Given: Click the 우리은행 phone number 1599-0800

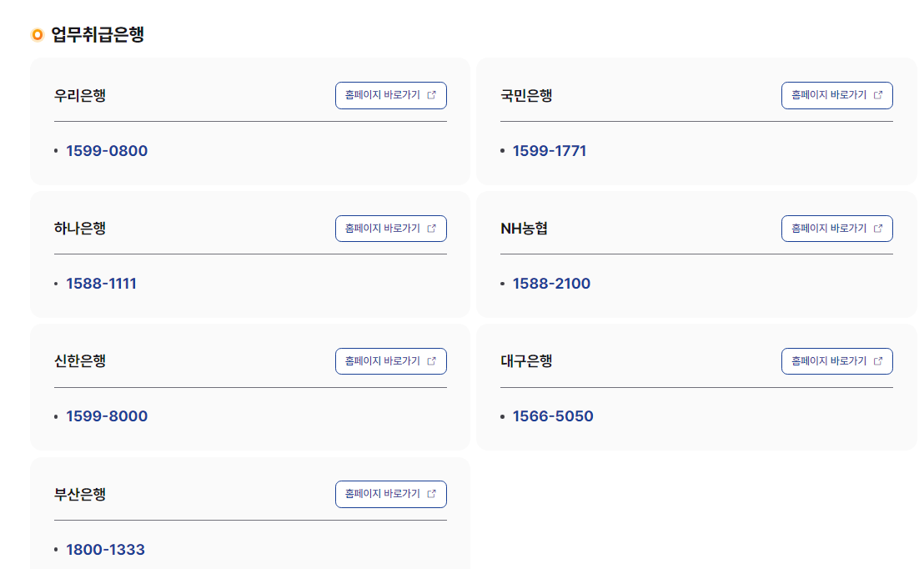Looking at the screenshot, I should coord(106,151).
